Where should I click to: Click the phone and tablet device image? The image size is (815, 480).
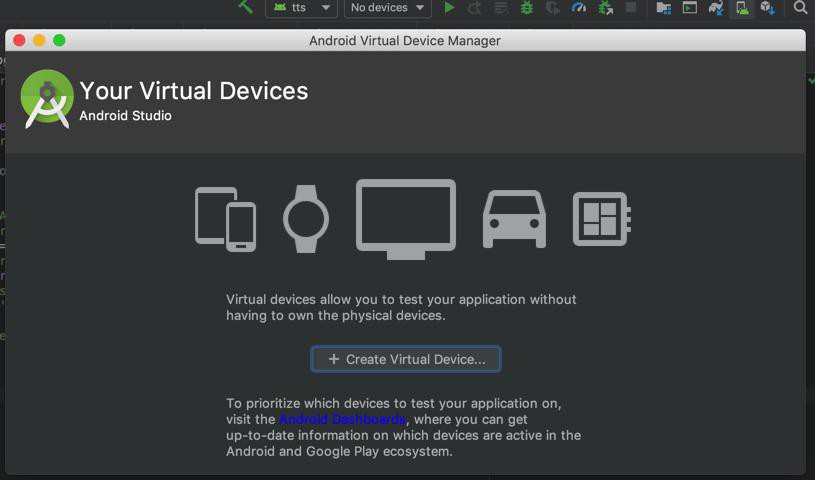tap(225, 218)
